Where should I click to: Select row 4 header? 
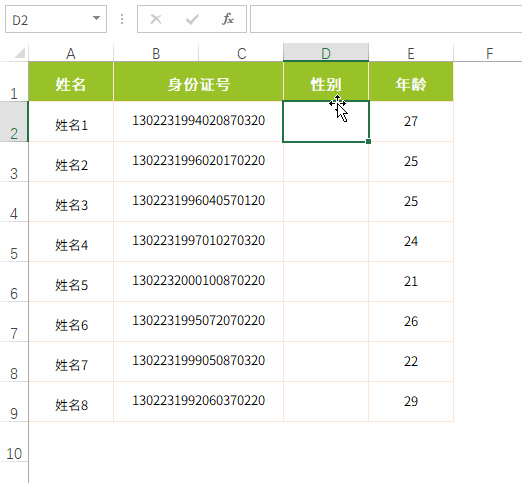(x=14, y=202)
